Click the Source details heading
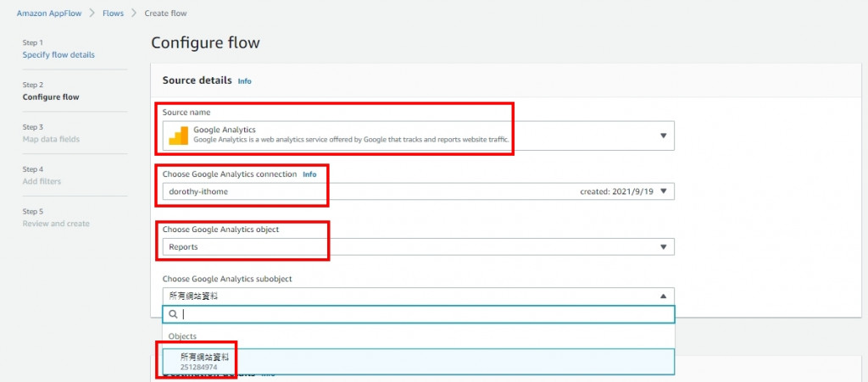This screenshot has width=868, height=382. (197, 80)
